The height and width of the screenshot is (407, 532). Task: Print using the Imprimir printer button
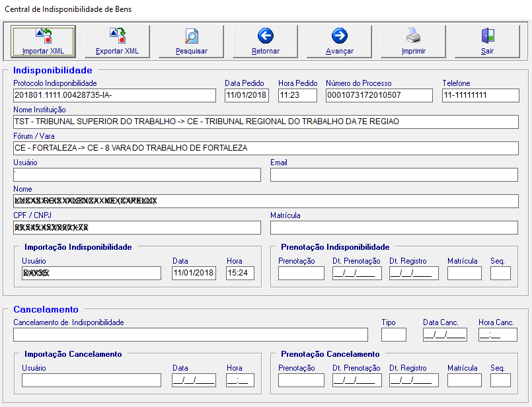pyautogui.click(x=413, y=42)
